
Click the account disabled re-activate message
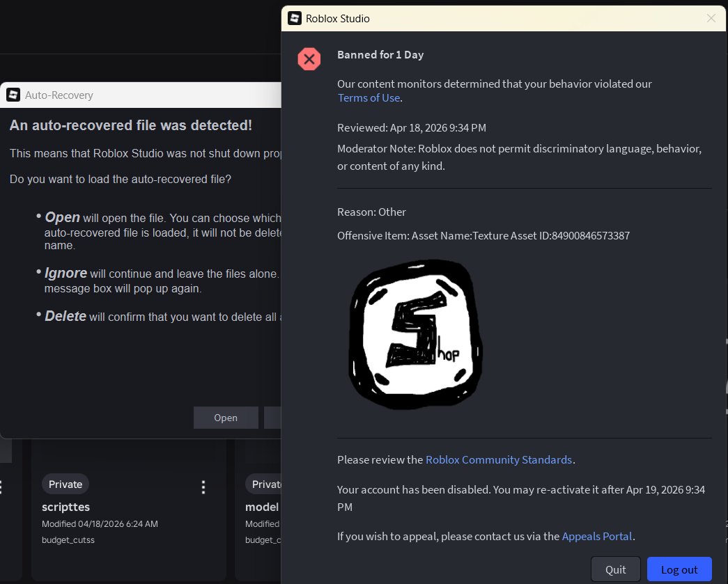tap(521, 498)
